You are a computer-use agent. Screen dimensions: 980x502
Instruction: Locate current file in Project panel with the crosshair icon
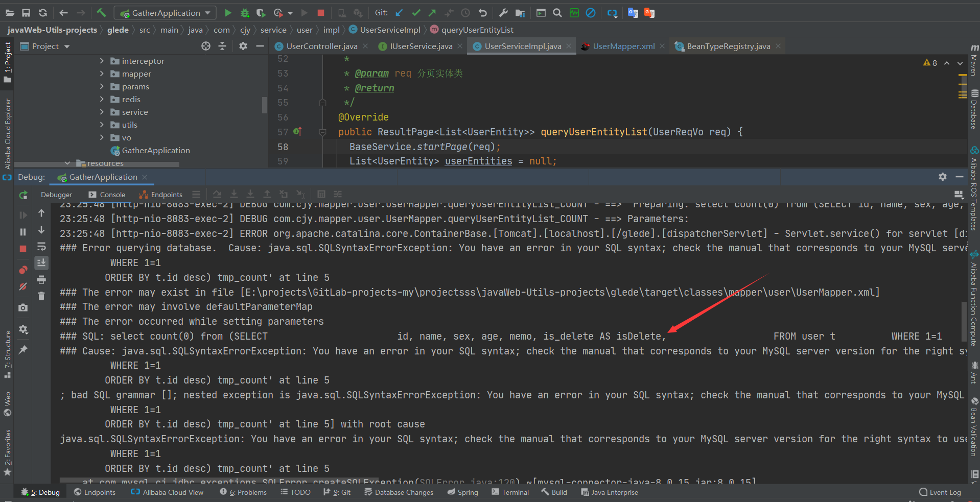(206, 46)
